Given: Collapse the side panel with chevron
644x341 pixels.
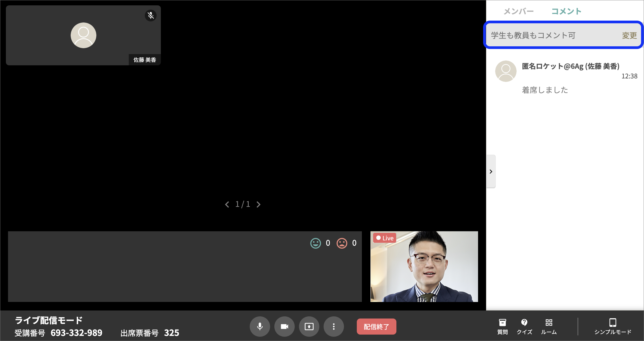Looking at the screenshot, I should [491, 172].
